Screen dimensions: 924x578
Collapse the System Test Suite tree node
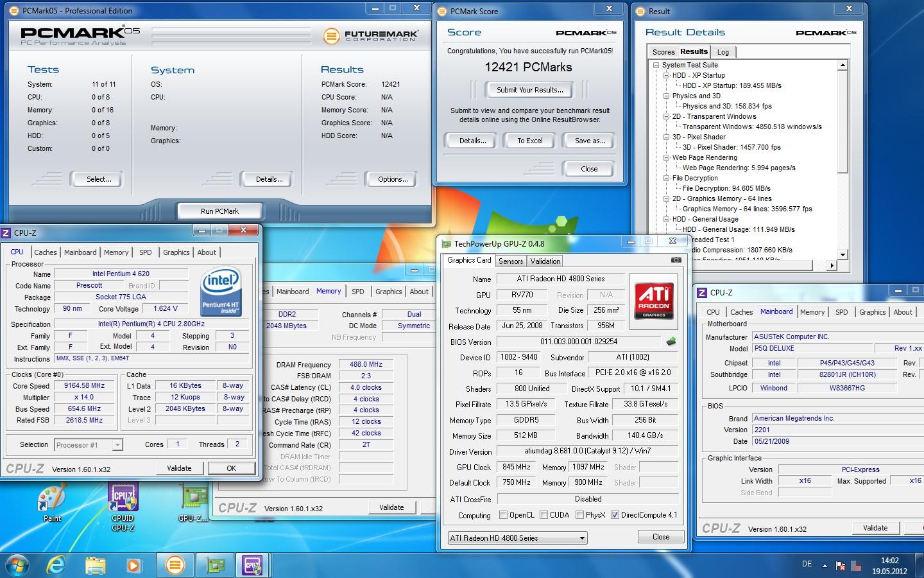tap(656, 65)
